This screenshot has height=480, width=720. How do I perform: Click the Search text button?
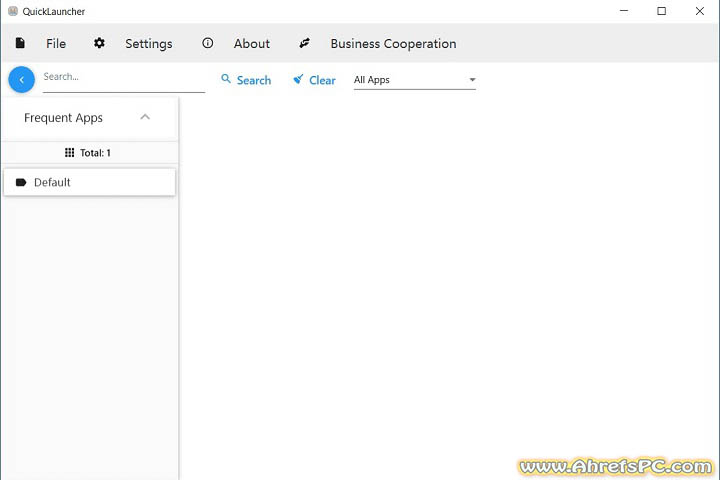(x=254, y=80)
